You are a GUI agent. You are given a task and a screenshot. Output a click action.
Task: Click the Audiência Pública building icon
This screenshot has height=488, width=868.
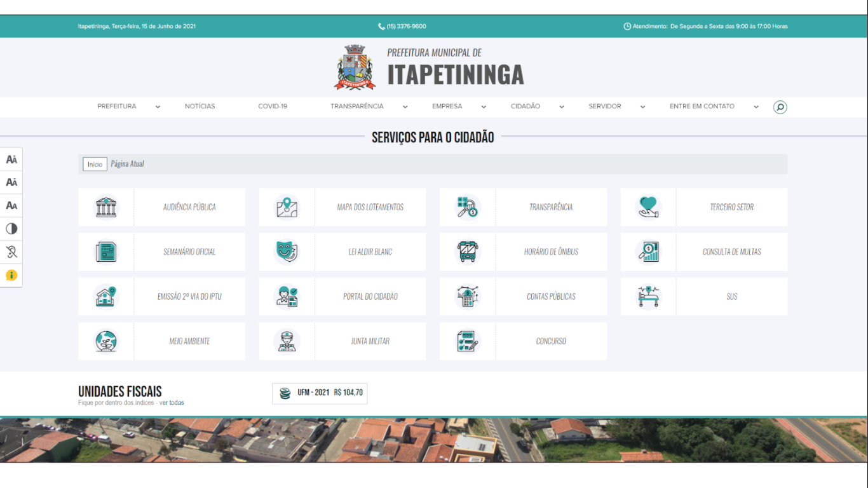(x=106, y=207)
